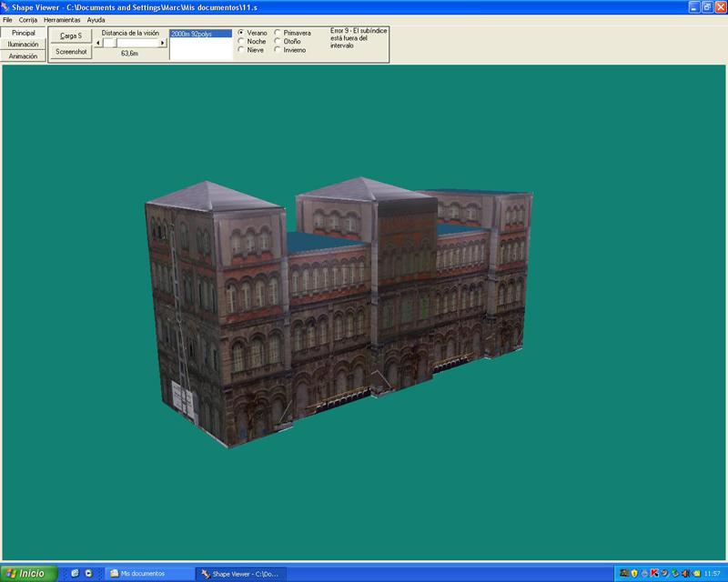Switch to the Iluminación tab
This screenshot has width=728, height=582.
(24, 44)
